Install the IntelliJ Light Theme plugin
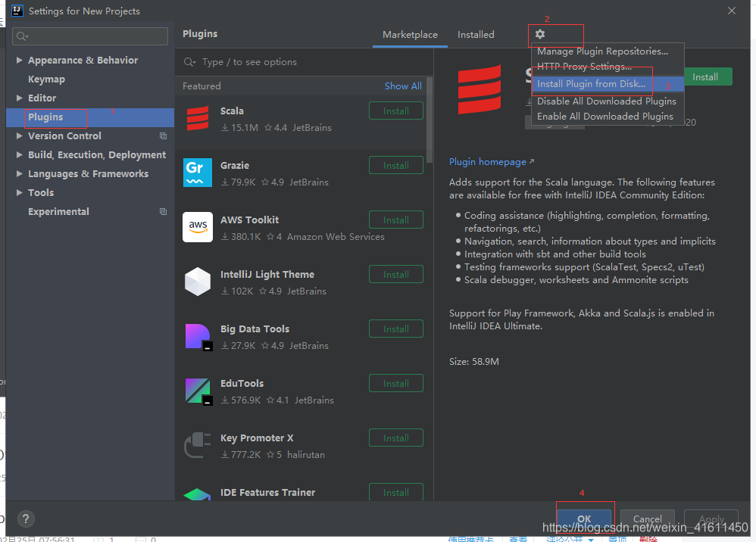756x542 pixels. click(x=396, y=274)
